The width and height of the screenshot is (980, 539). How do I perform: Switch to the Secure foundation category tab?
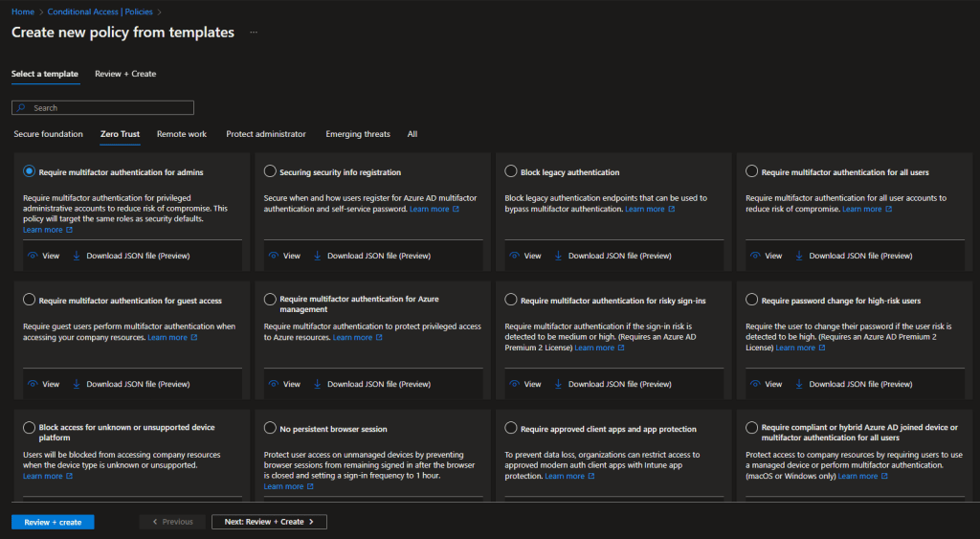coord(48,134)
